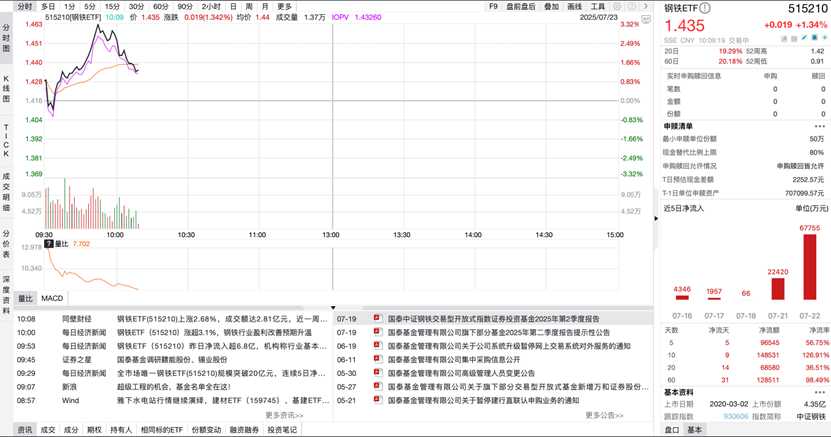Enable the 画线 drawing tool

[x=575, y=6]
